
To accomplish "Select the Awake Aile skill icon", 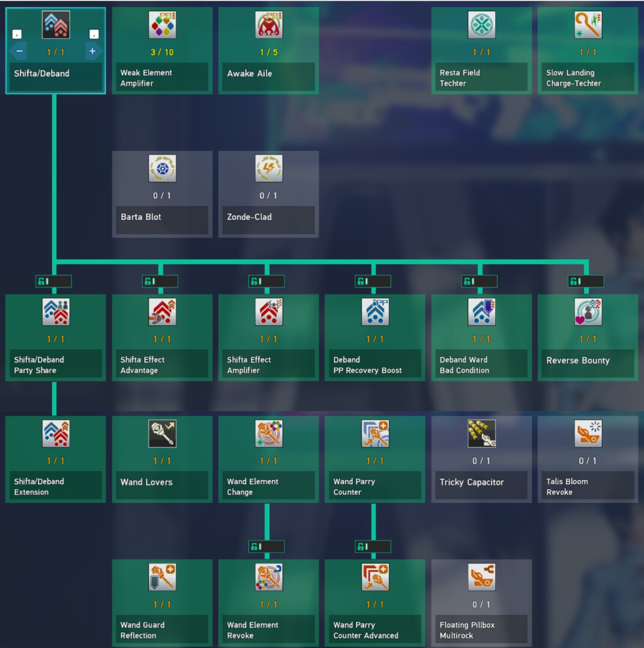I will [268, 25].
